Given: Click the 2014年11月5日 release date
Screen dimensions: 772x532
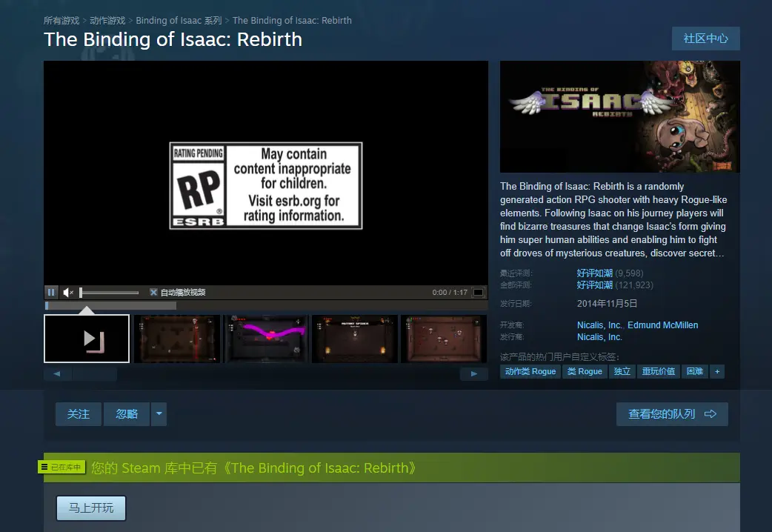Looking at the screenshot, I should tap(607, 304).
